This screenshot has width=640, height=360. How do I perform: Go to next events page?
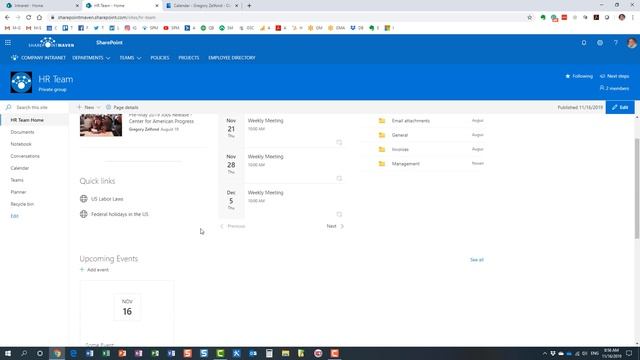click(x=335, y=226)
